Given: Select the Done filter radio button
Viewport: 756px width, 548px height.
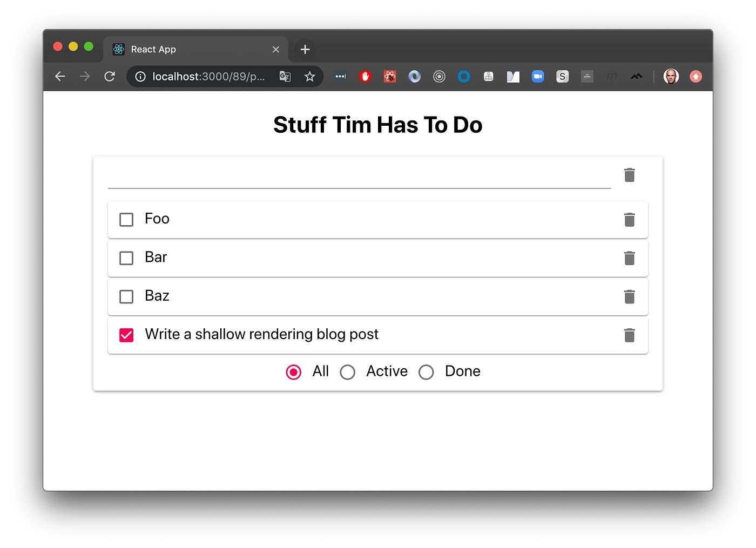Looking at the screenshot, I should pyautogui.click(x=426, y=372).
